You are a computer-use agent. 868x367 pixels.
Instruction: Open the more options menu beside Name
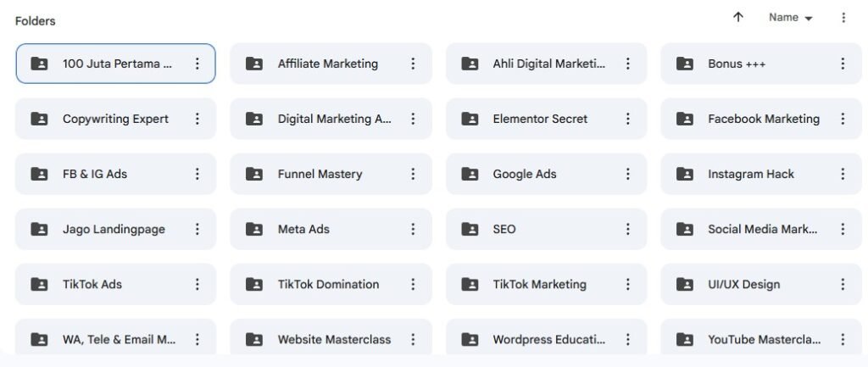pyautogui.click(x=843, y=17)
